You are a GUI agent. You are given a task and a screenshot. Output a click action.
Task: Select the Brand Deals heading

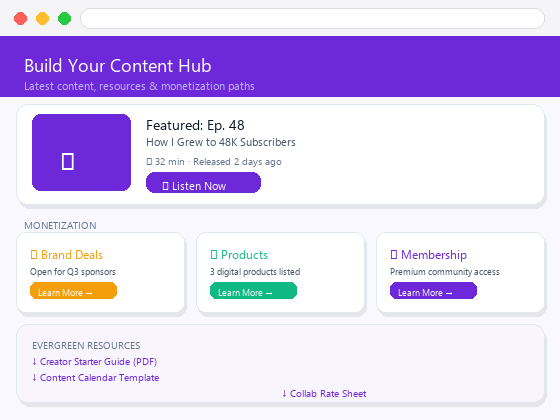66,255
